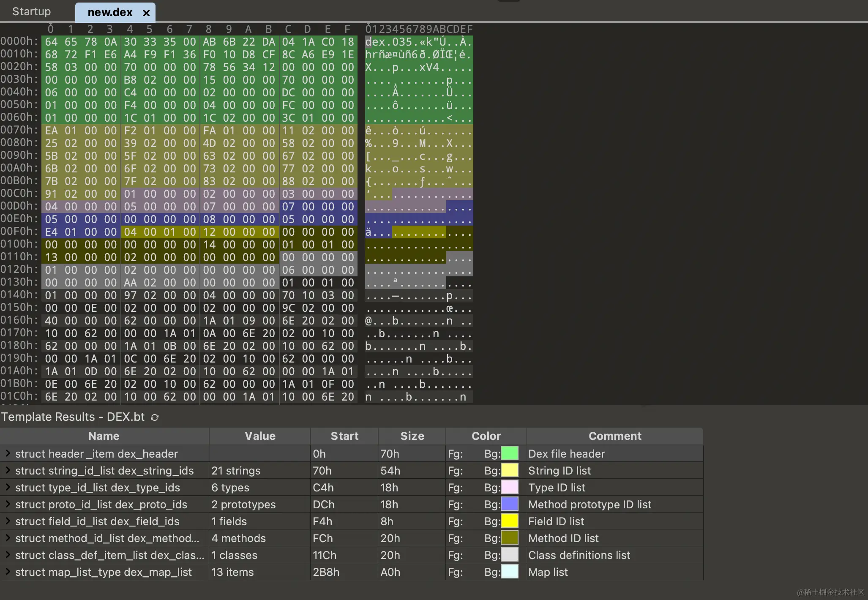Viewport: 868px width, 600px height.
Task: Click byte E4 starting row 00F0h
Action: coord(51,232)
